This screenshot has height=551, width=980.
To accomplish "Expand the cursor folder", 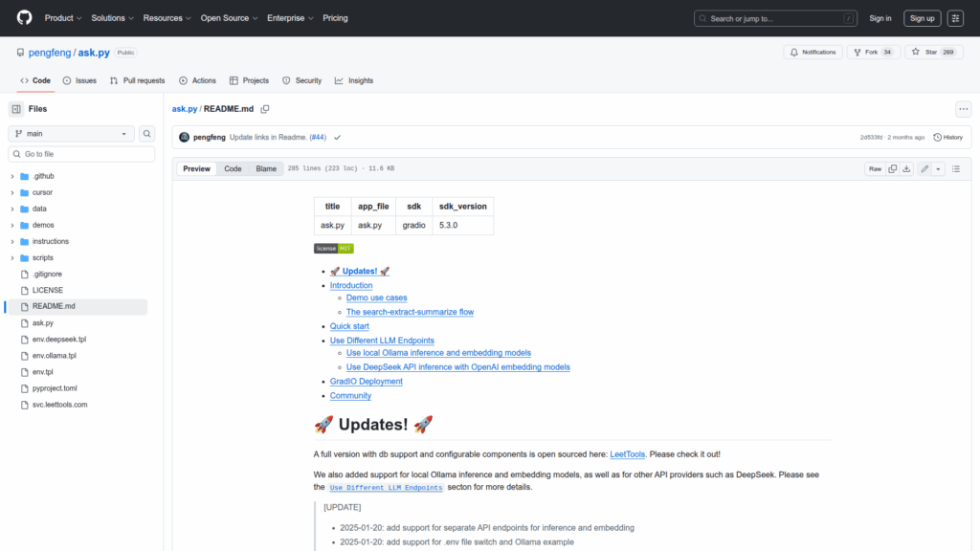I will pos(11,192).
